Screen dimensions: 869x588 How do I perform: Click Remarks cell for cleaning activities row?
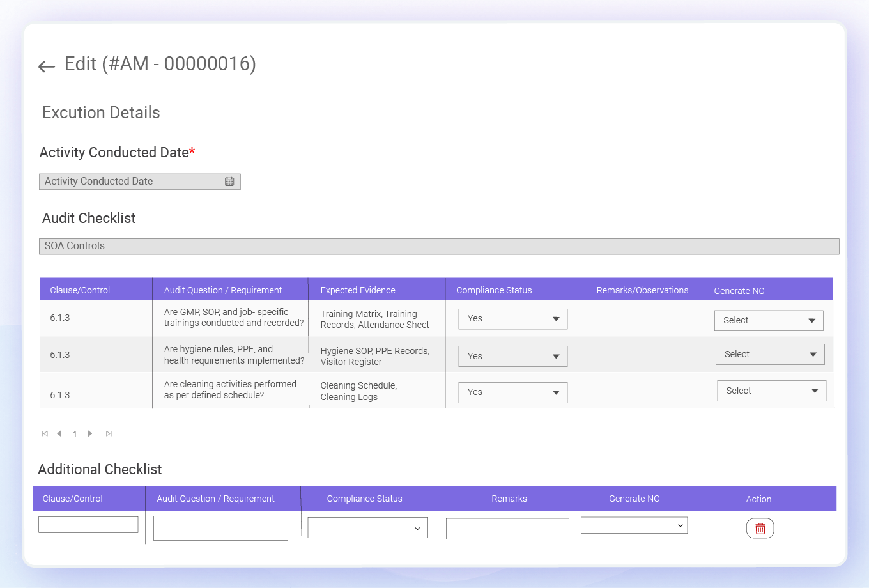pyautogui.click(x=642, y=390)
